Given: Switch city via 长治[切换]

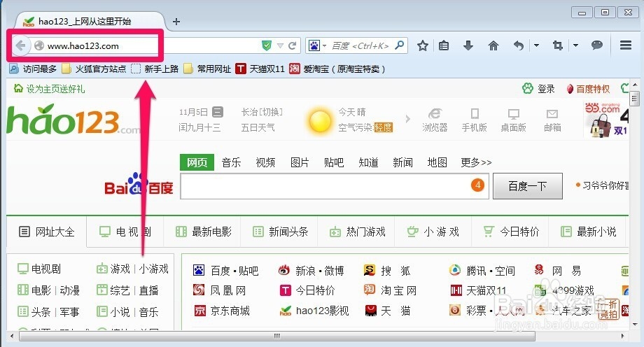Looking at the screenshot, I should coord(262,112).
